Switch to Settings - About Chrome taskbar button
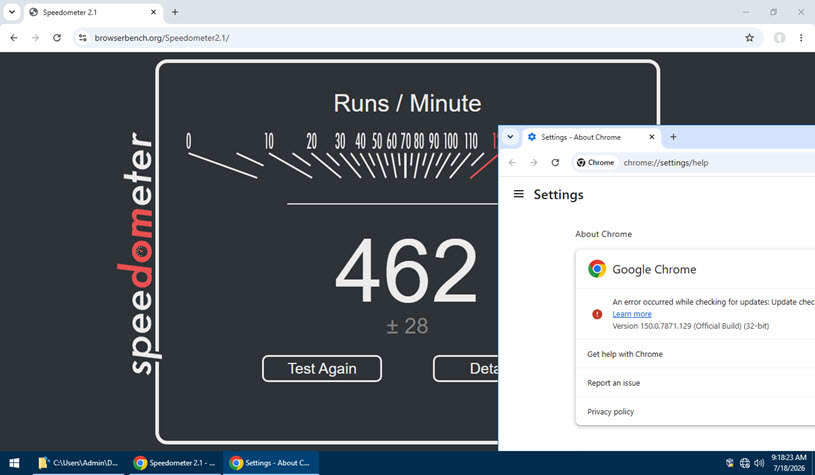This screenshot has height=475, width=815. click(x=271, y=463)
